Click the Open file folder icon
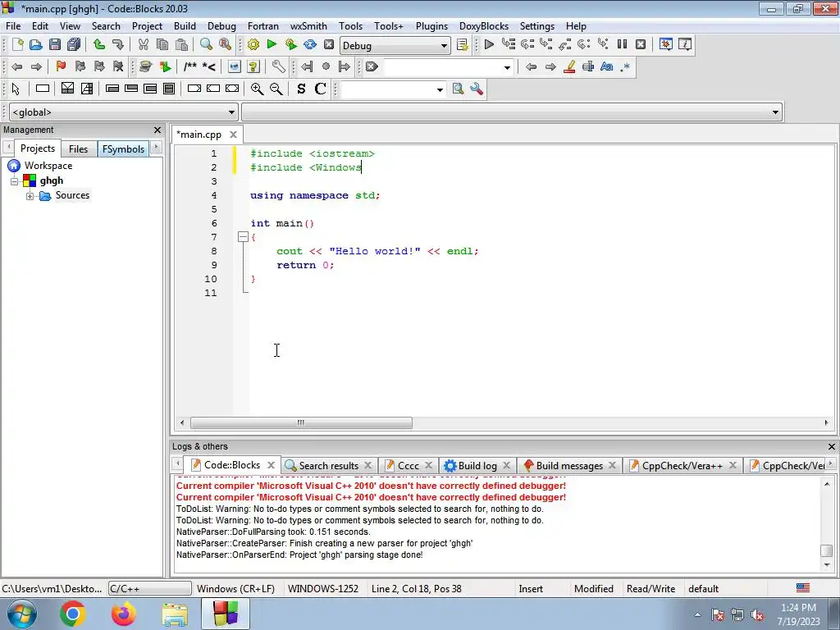 (x=36, y=44)
